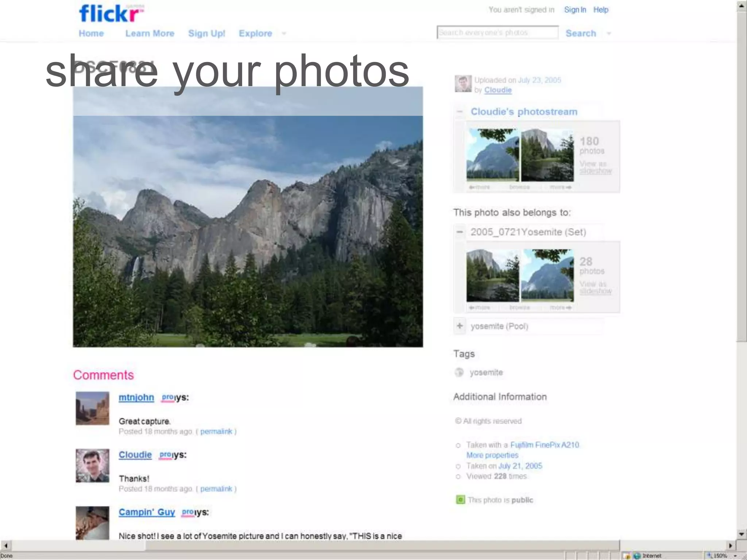The height and width of the screenshot is (560, 747).
Task: Click mtnjohn's comment avatar
Action: 92,408
